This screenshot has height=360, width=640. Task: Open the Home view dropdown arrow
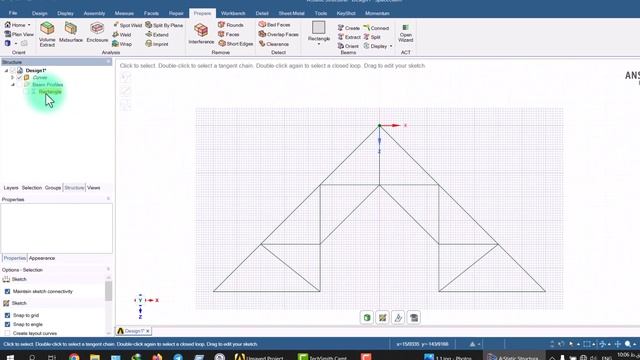[x=29, y=25]
